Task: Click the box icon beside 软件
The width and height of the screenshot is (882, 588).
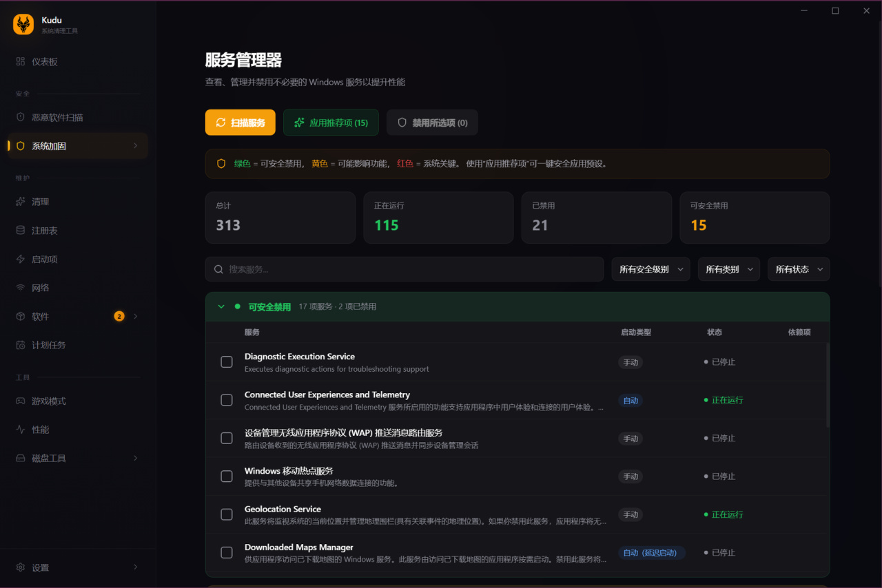Action: 21,316
